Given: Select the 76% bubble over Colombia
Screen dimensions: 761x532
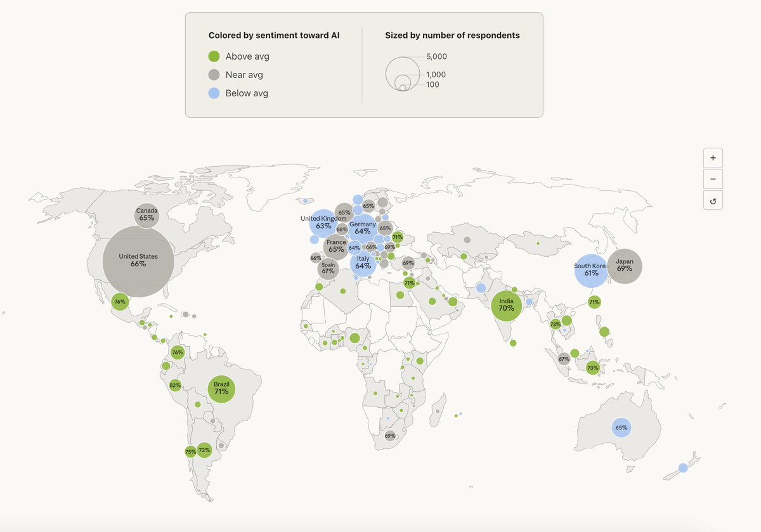Looking at the screenshot, I should tap(178, 352).
